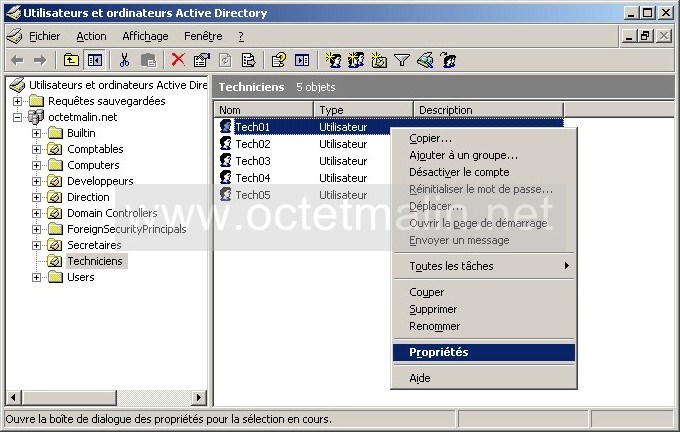Click the Back arrow toolbar icon

point(17,60)
